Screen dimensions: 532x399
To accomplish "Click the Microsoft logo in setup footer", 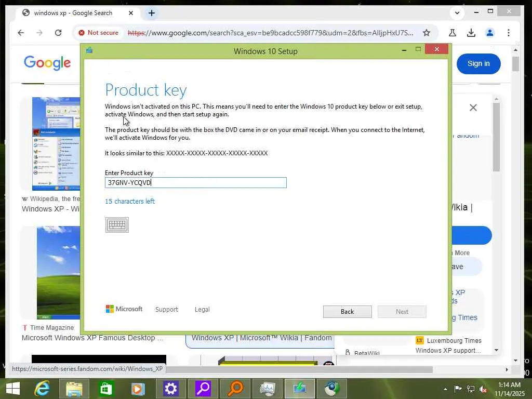I will (x=124, y=309).
